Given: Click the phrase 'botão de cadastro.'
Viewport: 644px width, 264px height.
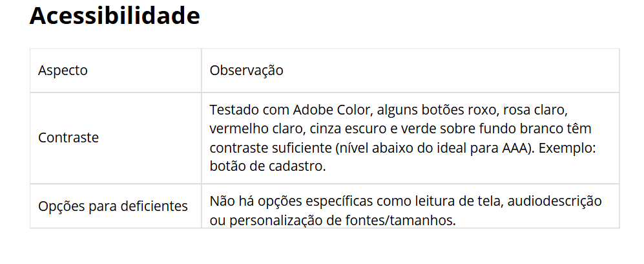Looking at the screenshot, I should (267, 166).
